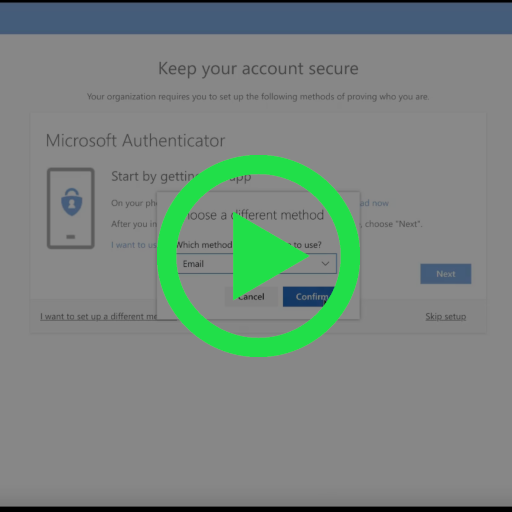Click the Skip setup link
Screen dimensions: 512x512
(x=446, y=316)
